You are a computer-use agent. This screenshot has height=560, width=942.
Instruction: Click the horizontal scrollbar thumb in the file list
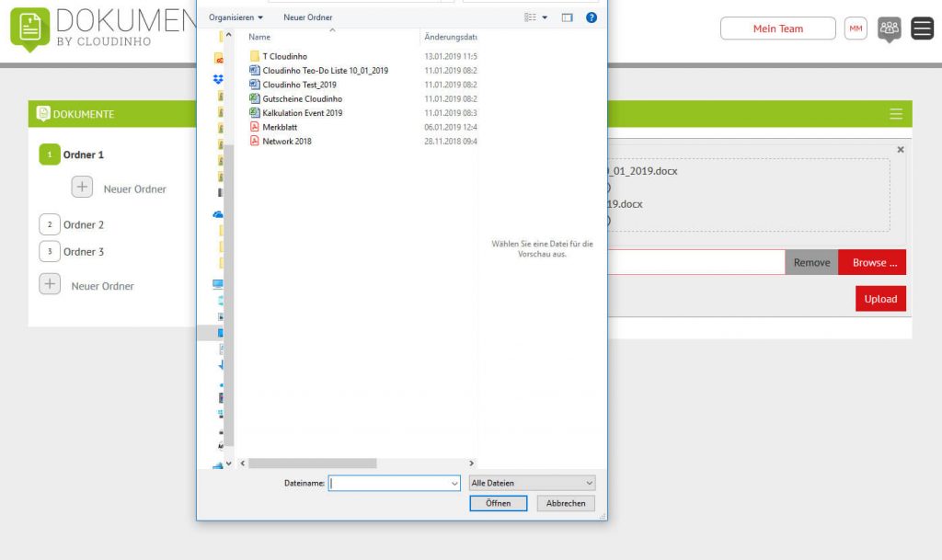click(313, 463)
